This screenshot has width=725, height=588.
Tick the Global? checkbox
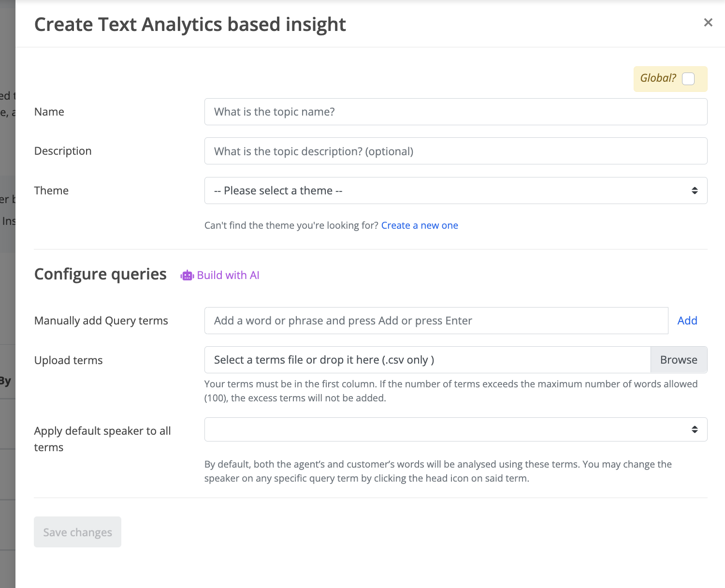point(688,79)
